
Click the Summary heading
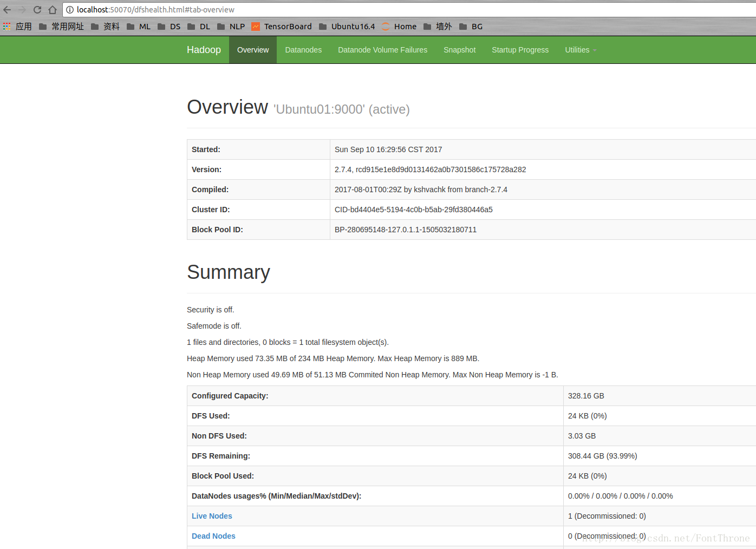[229, 272]
